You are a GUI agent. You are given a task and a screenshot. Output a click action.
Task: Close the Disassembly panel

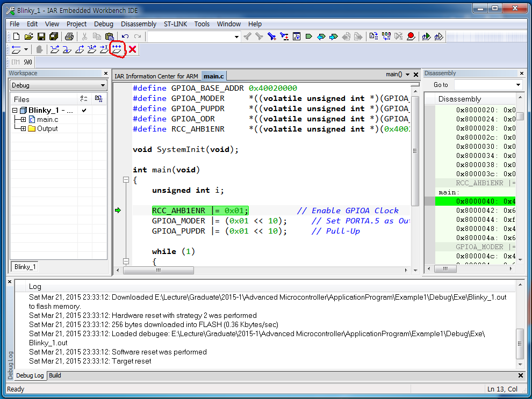click(x=521, y=73)
